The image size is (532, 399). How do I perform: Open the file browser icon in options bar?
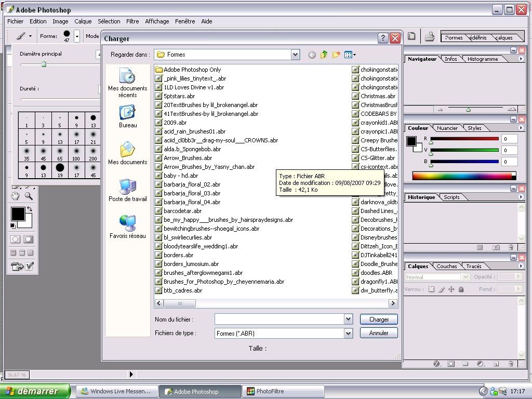click(430, 36)
